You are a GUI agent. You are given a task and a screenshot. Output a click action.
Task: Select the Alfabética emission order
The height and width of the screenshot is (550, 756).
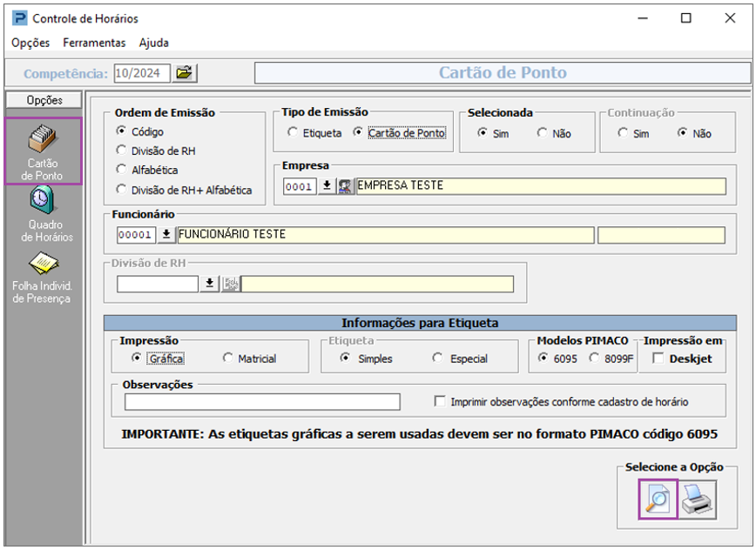point(122,171)
